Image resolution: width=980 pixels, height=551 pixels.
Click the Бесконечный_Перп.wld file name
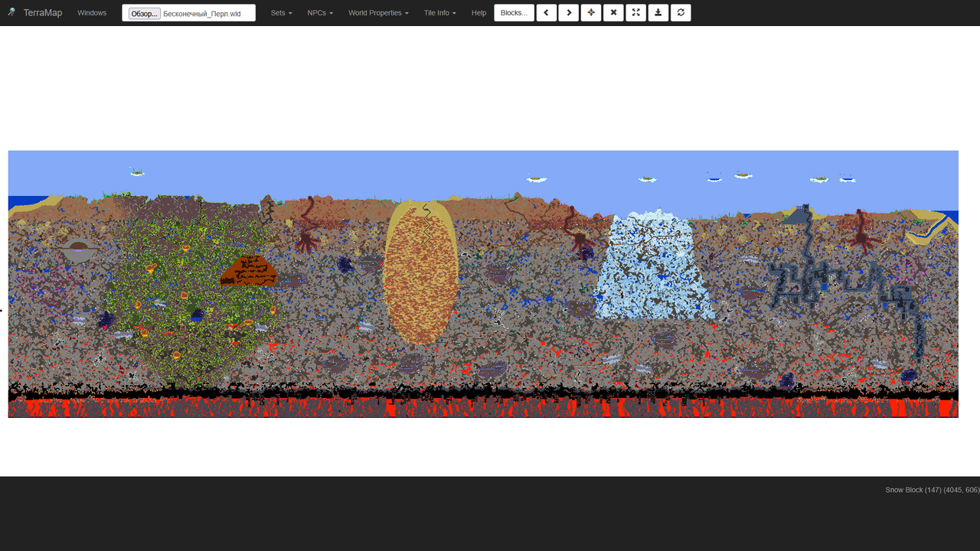(201, 14)
